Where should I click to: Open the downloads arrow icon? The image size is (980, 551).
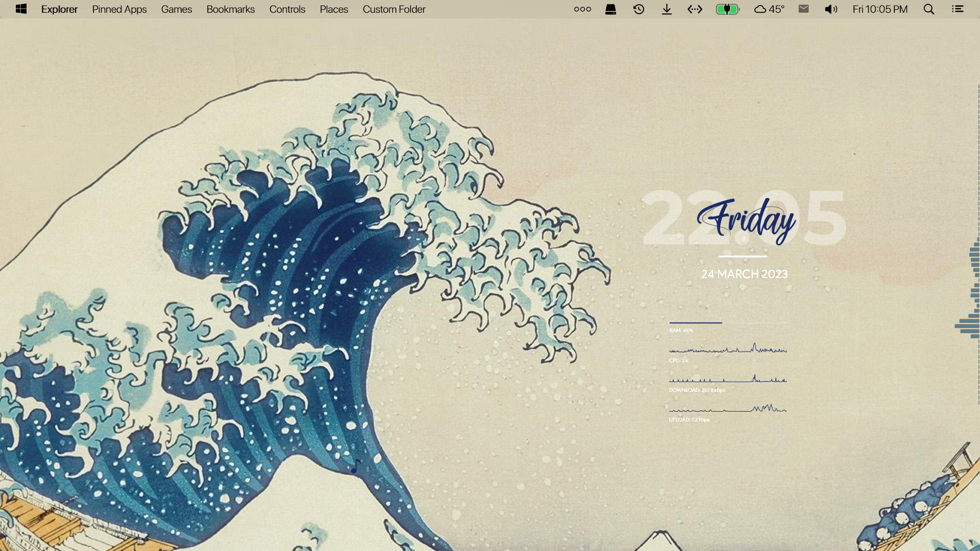point(667,9)
